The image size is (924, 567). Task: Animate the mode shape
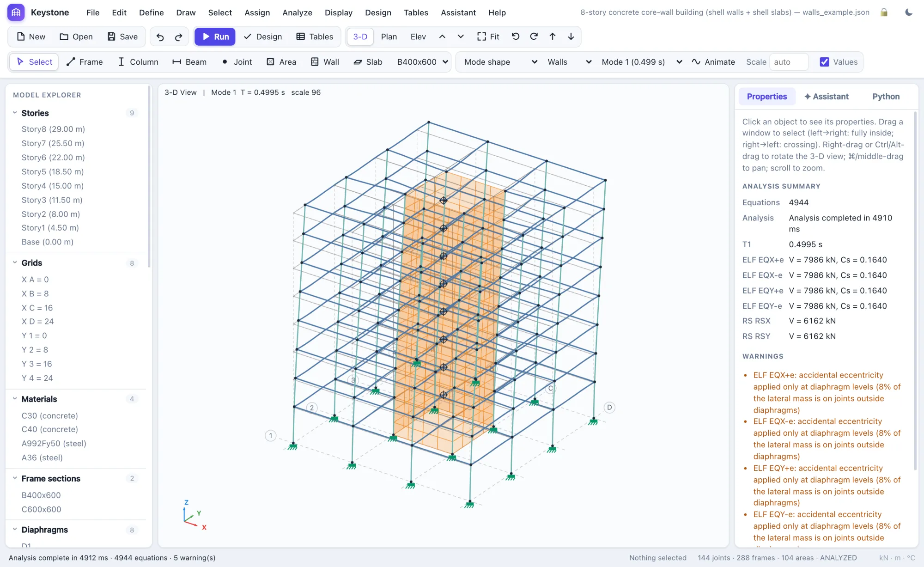pos(713,62)
